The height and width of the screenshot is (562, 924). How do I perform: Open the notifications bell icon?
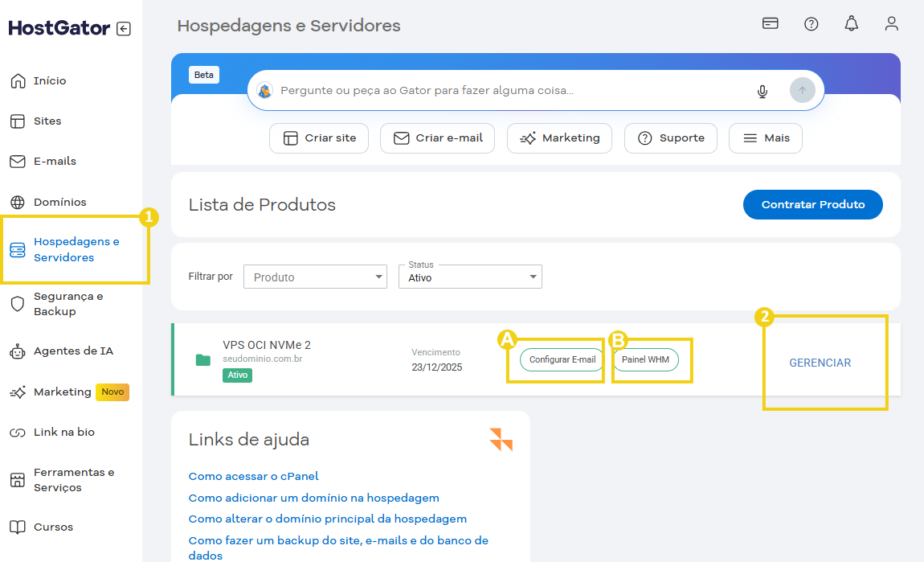click(851, 23)
